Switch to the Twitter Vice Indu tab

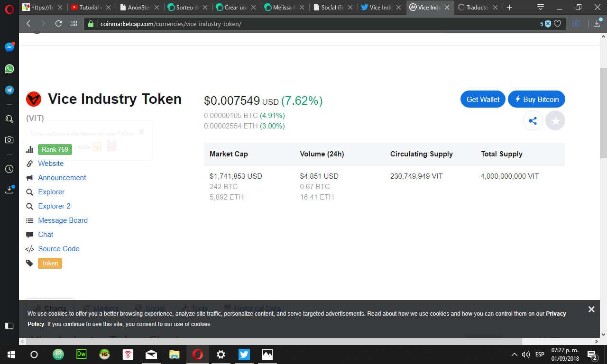pyautogui.click(x=382, y=7)
